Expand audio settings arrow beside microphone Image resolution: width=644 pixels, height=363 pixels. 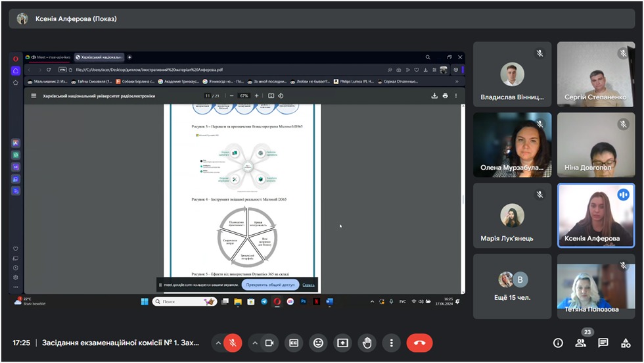coord(218,343)
